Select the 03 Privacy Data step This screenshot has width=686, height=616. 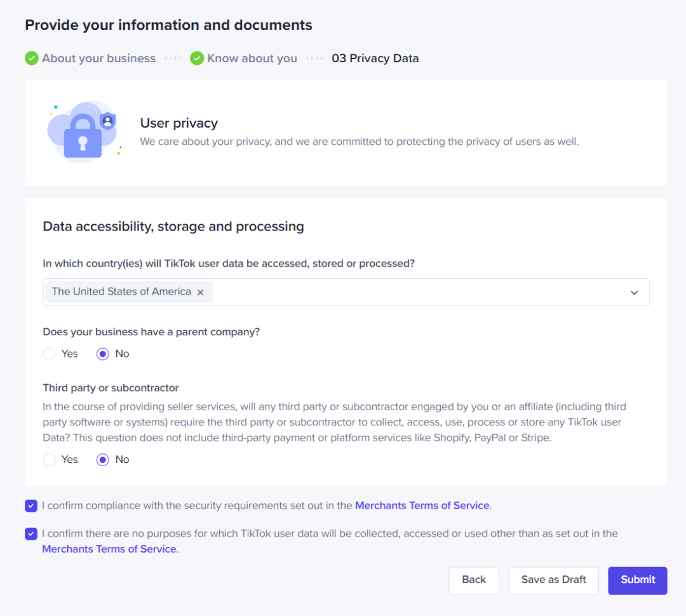[375, 58]
